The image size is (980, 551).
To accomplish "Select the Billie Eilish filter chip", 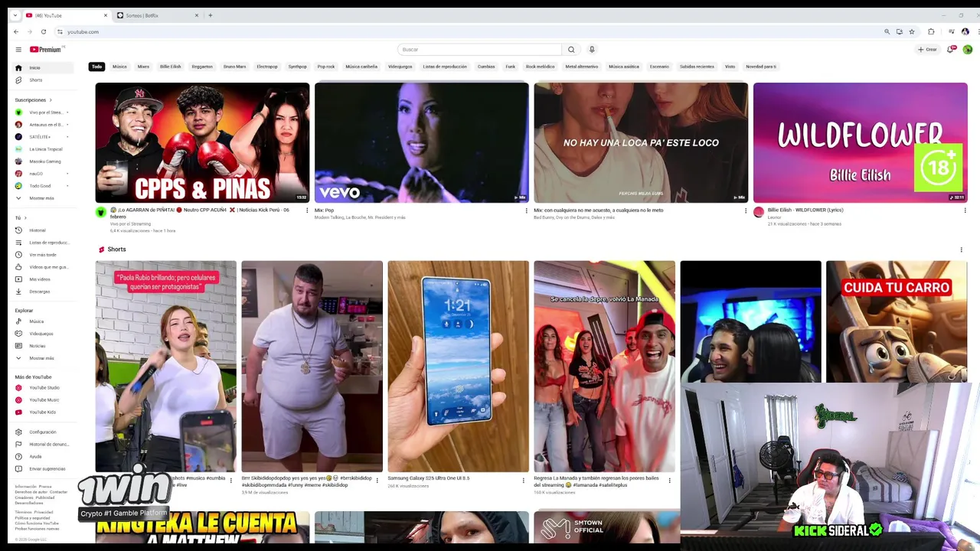I will pyautogui.click(x=170, y=67).
